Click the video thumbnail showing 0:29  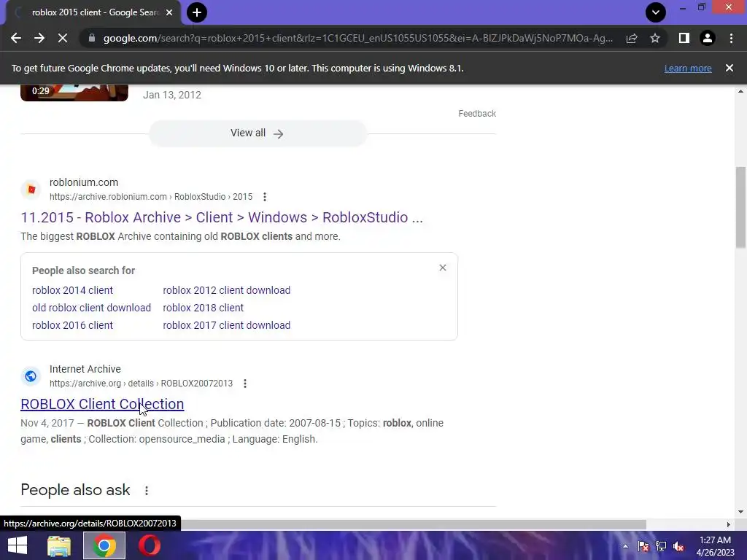coord(74,93)
